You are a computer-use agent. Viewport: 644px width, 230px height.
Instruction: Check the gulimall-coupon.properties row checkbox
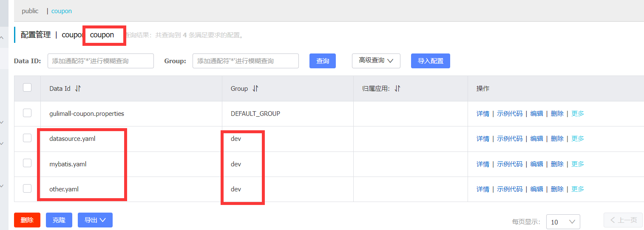coord(27,113)
